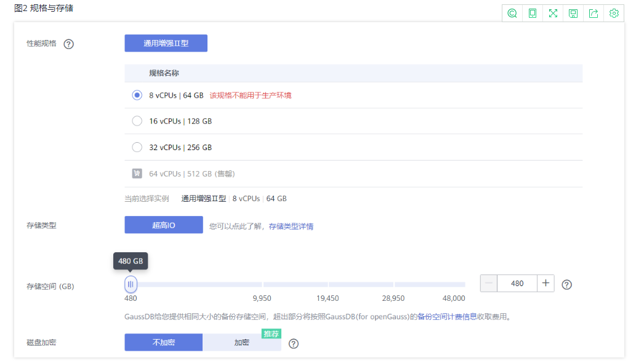Image resolution: width=644 pixels, height=363 pixels.
Task: Select the 超高IO storage type button
Action: (x=164, y=225)
